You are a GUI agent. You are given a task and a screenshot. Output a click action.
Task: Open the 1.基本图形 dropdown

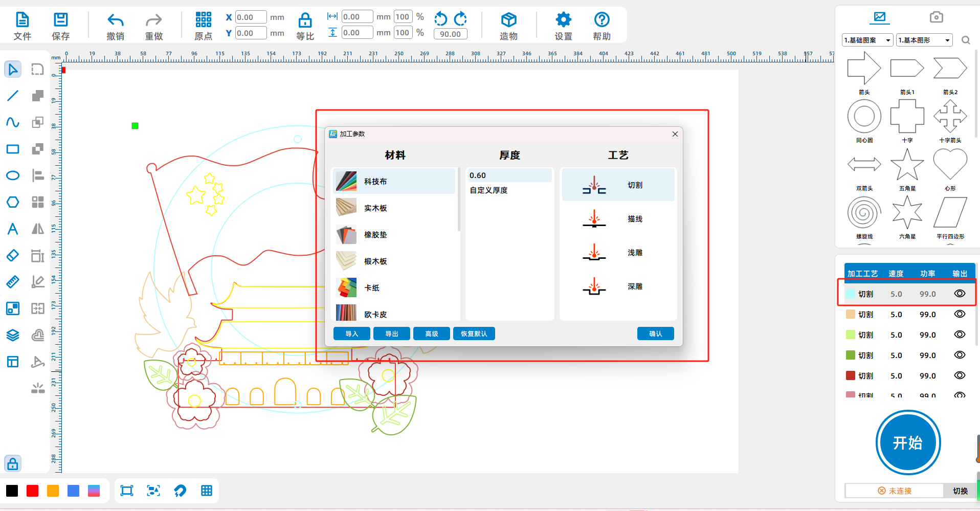[x=924, y=40]
